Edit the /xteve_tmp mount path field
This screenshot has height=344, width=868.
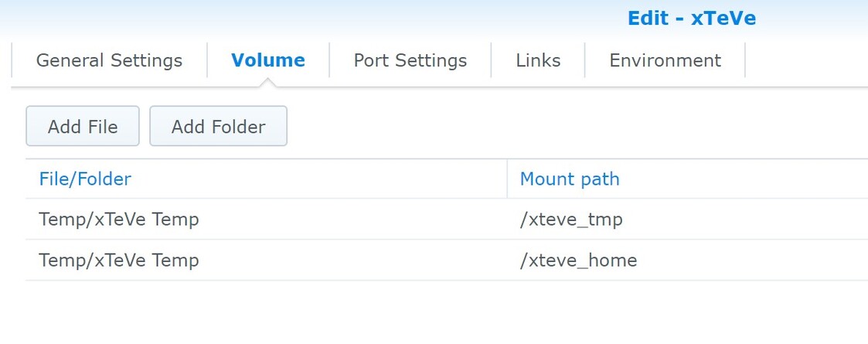[571, 220]
